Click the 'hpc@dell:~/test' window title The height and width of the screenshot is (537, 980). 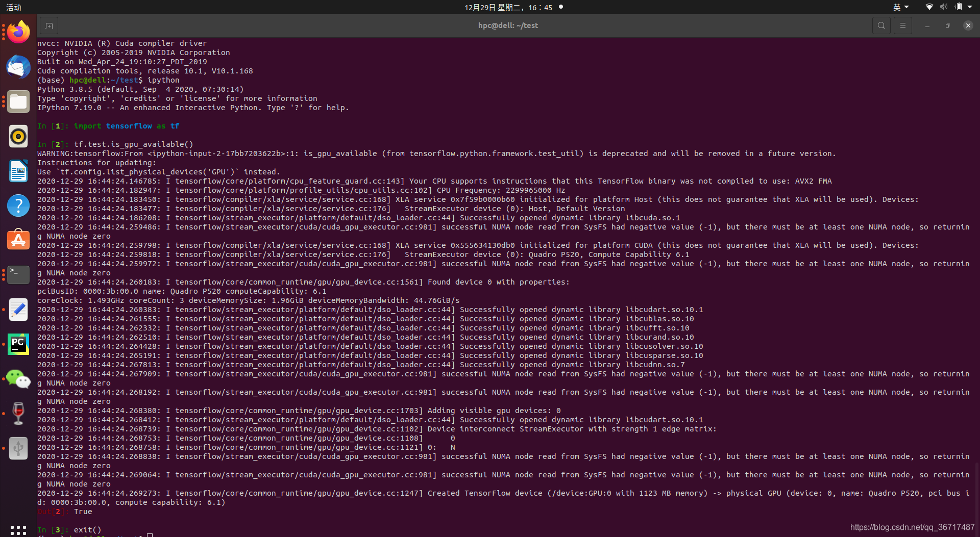pyautogui.click(x=508, y=25)
